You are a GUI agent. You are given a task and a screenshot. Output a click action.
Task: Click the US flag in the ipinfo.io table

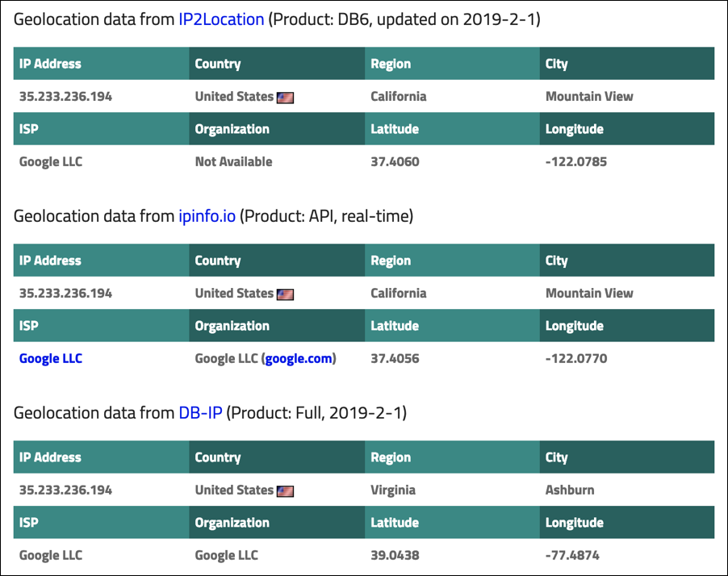285,294
